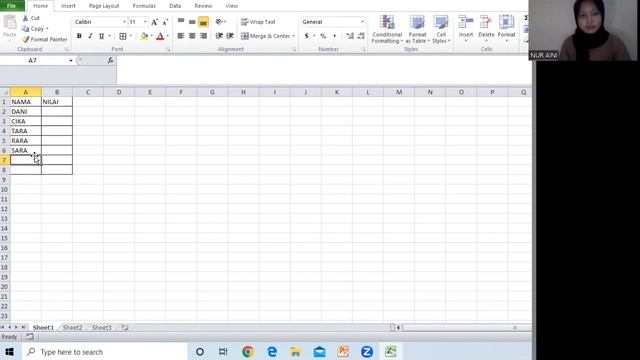Open the File tab

coord(12,6)
